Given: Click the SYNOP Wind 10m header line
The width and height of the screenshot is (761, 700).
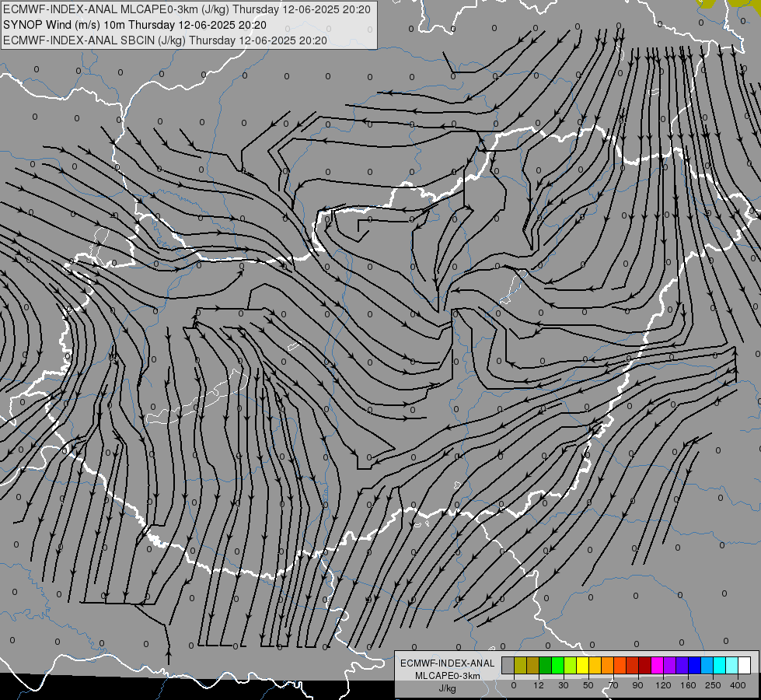Looking at the screenshot, I should pos(135,25).
